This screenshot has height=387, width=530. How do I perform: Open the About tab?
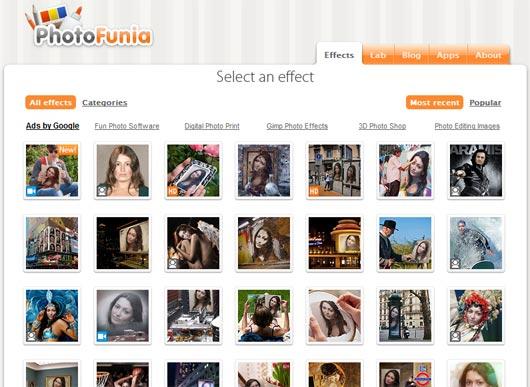[488, 55]
